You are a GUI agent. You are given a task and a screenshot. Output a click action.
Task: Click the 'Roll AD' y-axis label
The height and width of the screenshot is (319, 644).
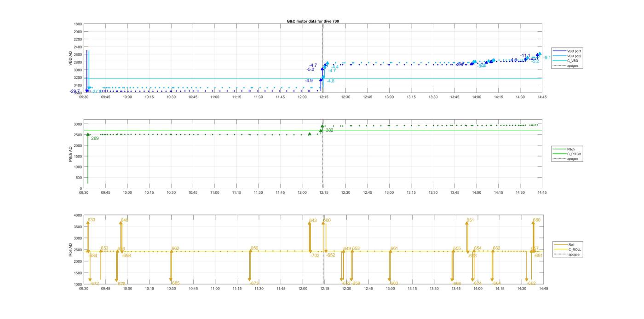(x=71, y=249)
